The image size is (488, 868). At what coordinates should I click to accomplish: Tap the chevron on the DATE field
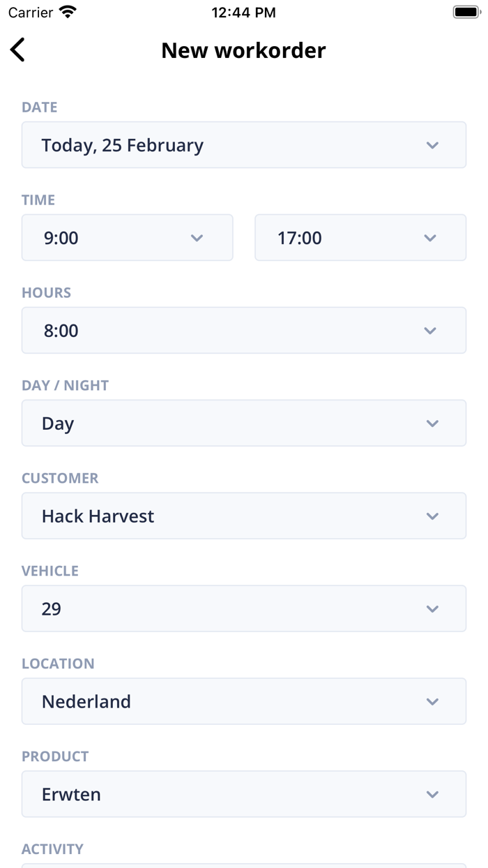click(x=432, y=144)
